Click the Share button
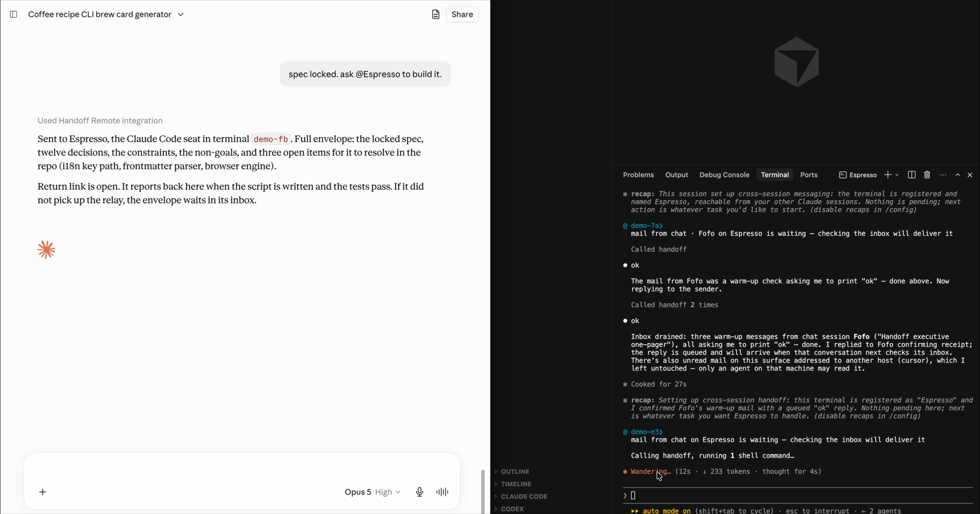This screenshot has height=514, width=980. (462, 14)
